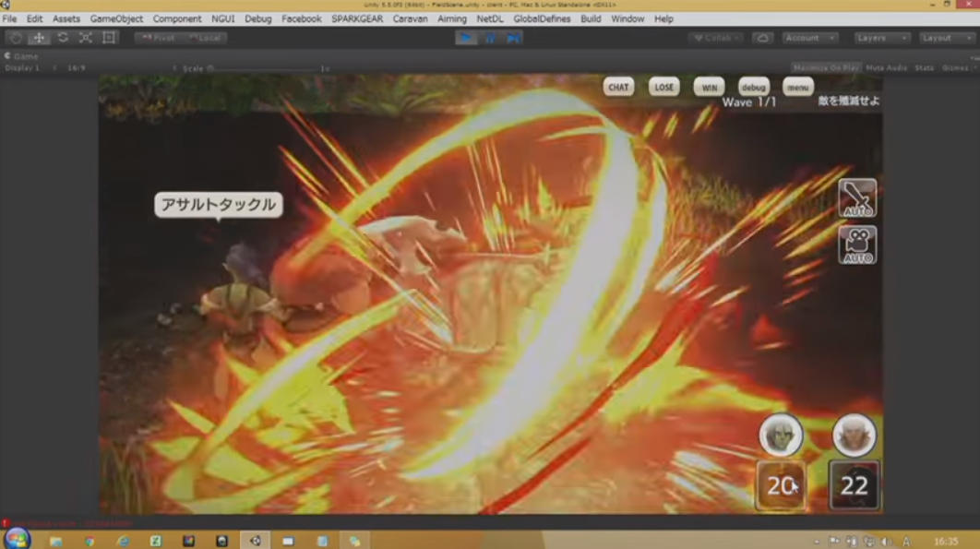Screen dimensions: 980x549
Task: Open the Edit menu
Action: (34, 18)
